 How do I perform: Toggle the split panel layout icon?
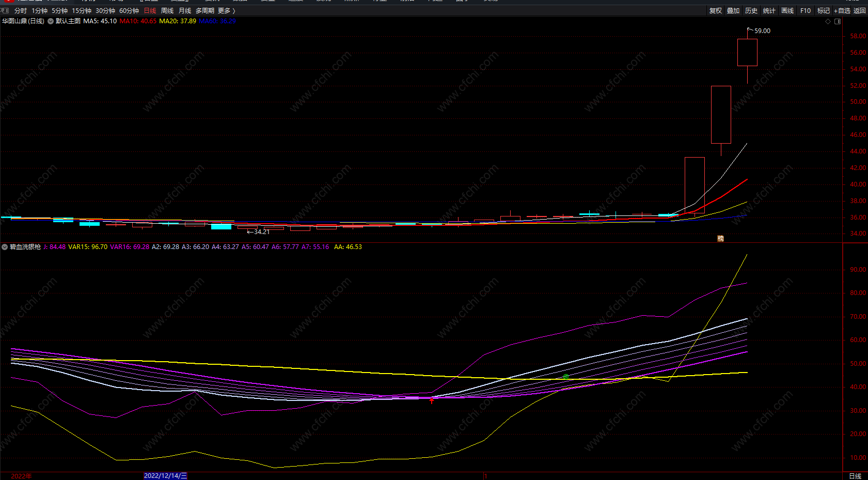pos(838,21)
